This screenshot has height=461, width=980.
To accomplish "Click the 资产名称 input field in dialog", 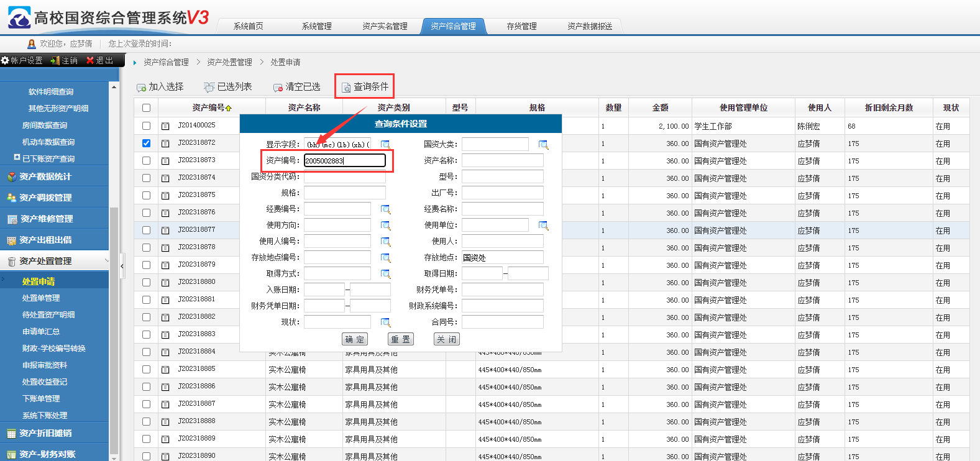I will [502, 160].
